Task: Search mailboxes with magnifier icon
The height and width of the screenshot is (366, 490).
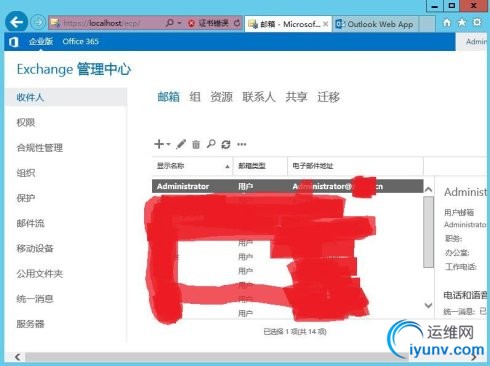Action: click(211, 144)
